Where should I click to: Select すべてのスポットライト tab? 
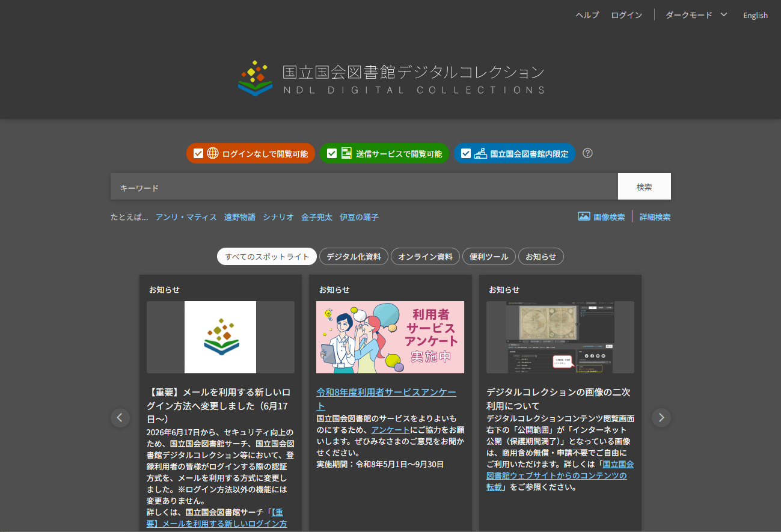[x=267, y=257]
